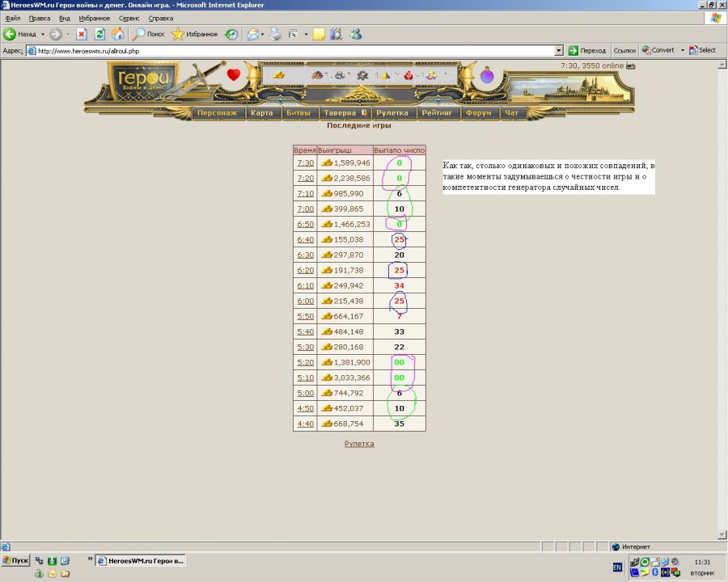Open Избранное favorites star
Screen dimensions: 728x582
tap(194, 34)
